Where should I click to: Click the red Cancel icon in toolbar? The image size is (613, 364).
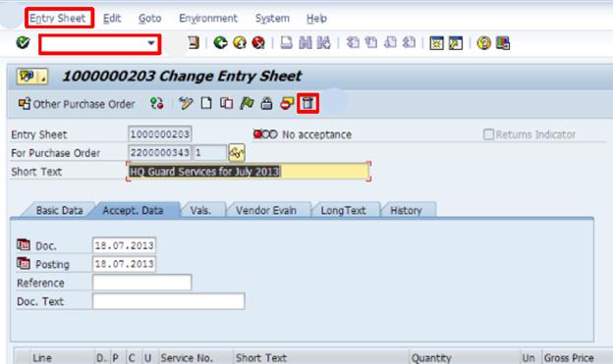click(x=258, y=42)
